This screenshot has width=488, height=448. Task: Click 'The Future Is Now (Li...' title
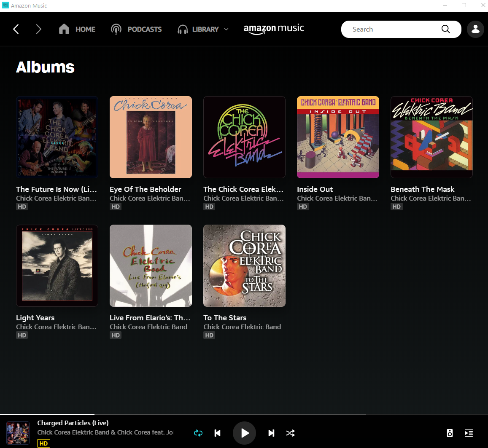click(57, 189)
